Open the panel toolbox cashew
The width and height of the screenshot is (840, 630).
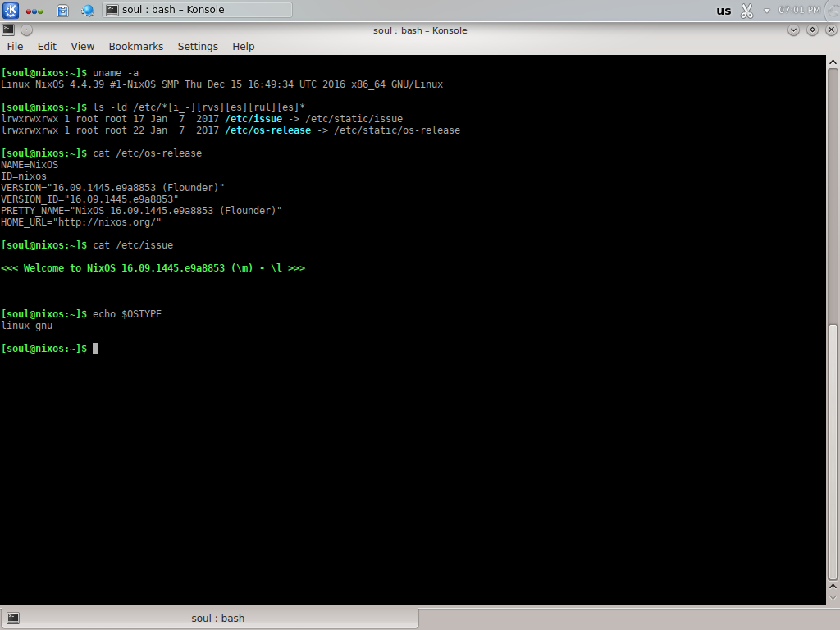(x=834, y=10)
